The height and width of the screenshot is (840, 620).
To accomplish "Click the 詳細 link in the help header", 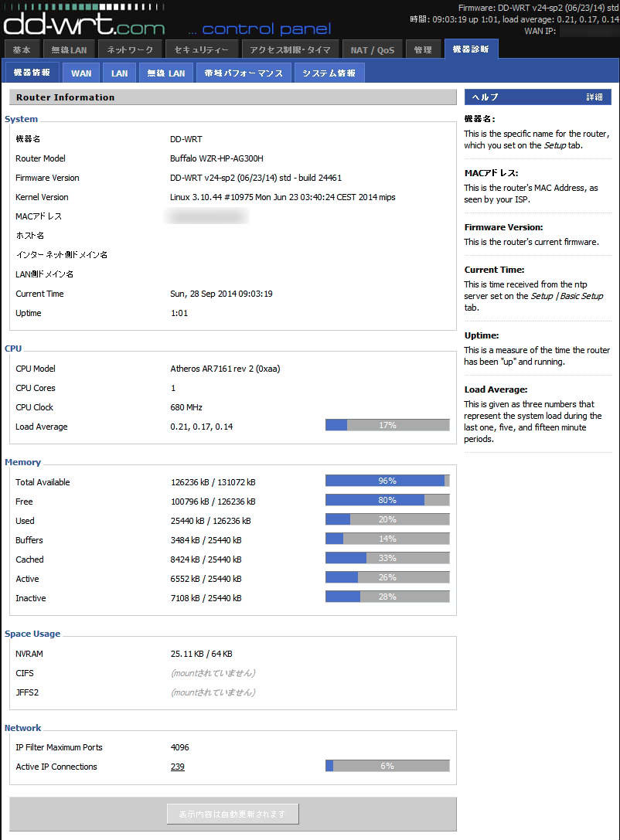I will pyautogui.click(x=594, y=97).
